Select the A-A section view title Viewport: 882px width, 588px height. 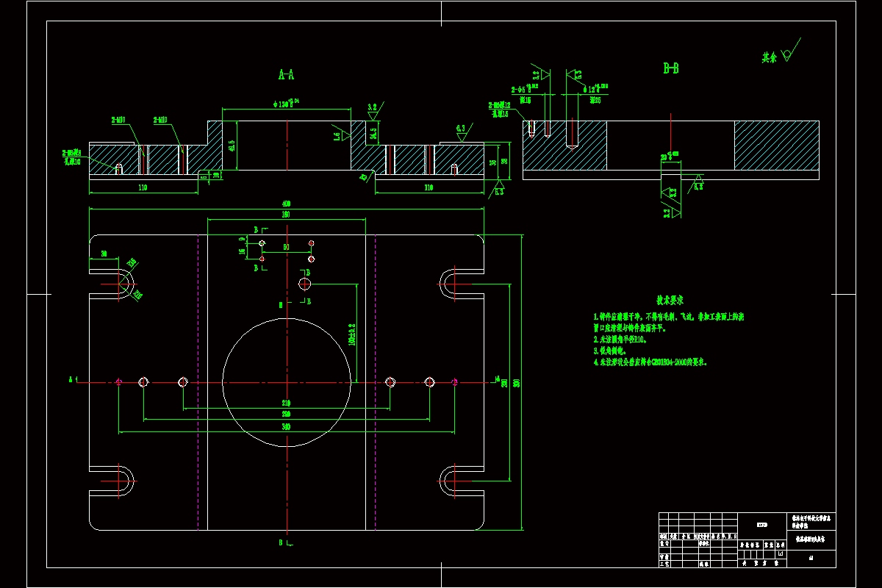tap(286, 74)
